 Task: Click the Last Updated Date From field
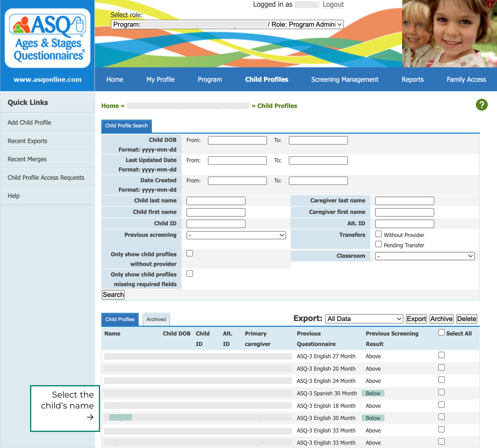pyautogui.click(x=237, y=160)
